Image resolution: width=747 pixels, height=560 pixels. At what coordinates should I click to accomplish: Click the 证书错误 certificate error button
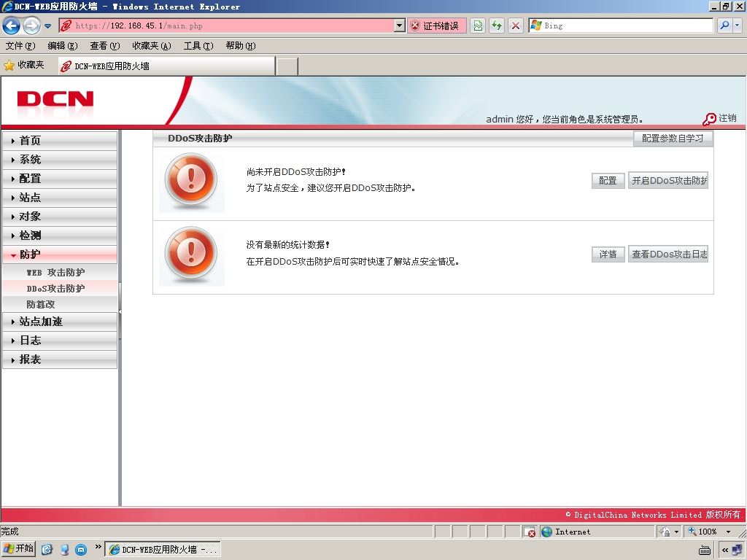pos(436,26)
